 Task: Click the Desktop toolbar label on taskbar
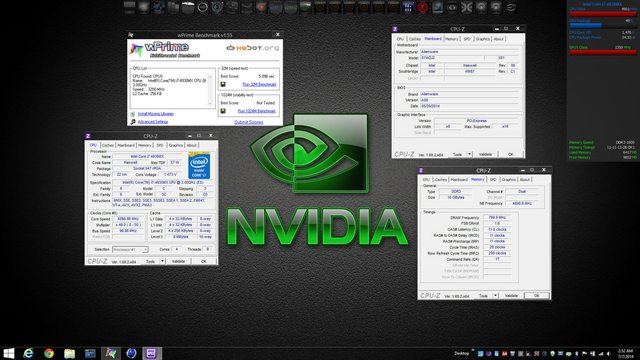[462, 353]
